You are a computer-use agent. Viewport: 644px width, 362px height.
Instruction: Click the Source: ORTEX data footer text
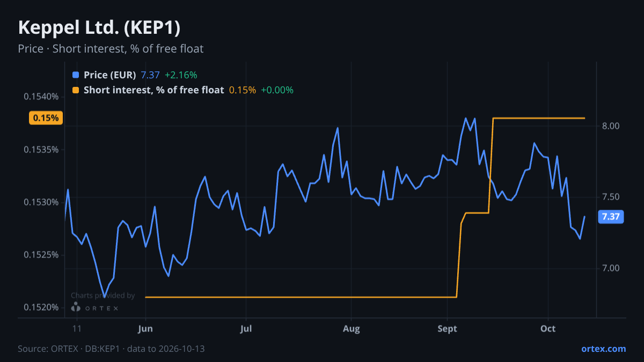[111, 349]
